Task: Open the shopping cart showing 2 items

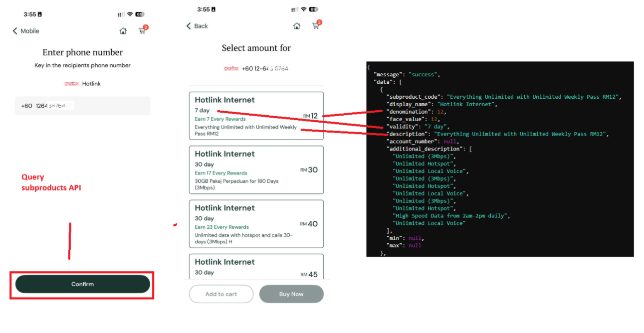Action: (x=142, y=31)
